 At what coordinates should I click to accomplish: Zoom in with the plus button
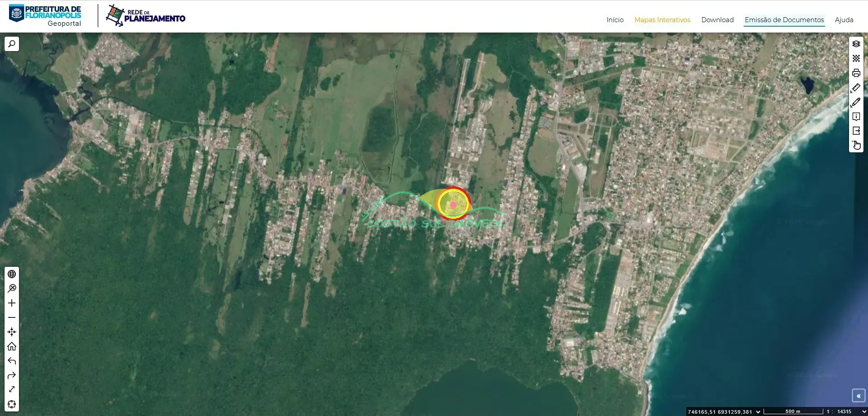(x=12, y=303)
